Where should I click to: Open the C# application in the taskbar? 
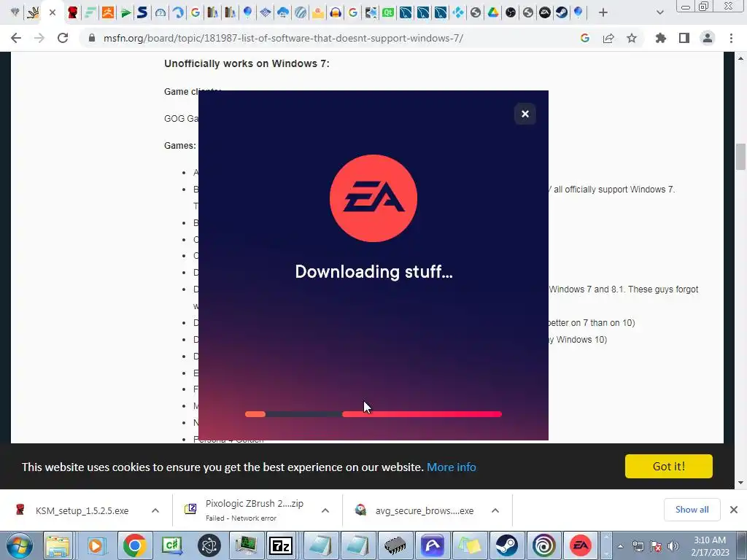coord(172,545)
